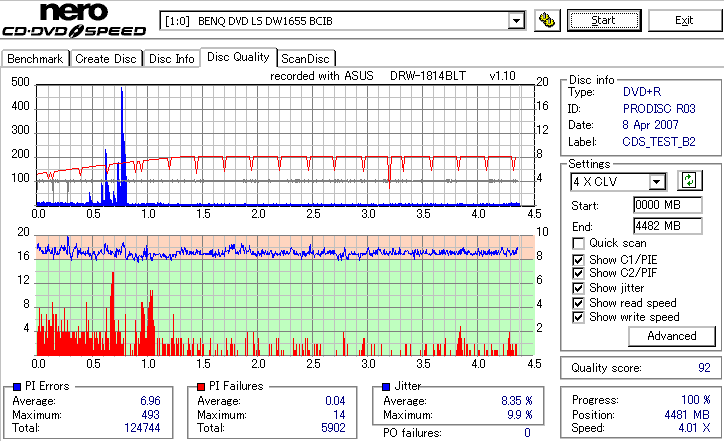Viewport: 724px width, 441px height.
Task: Click PI Errors total 124744
Action: coord(142,428)
